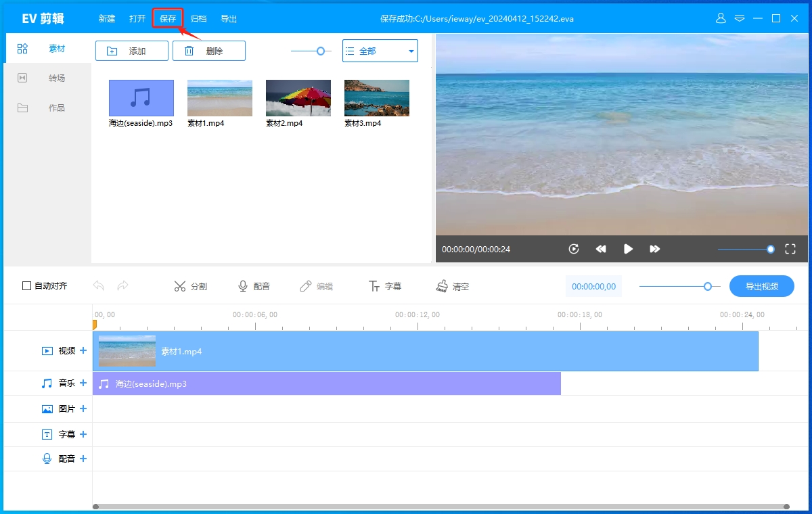Viewport: 812px width, 514px height.
Task: Enter fullscreen preview mode
Action: [x=790, y=249]
